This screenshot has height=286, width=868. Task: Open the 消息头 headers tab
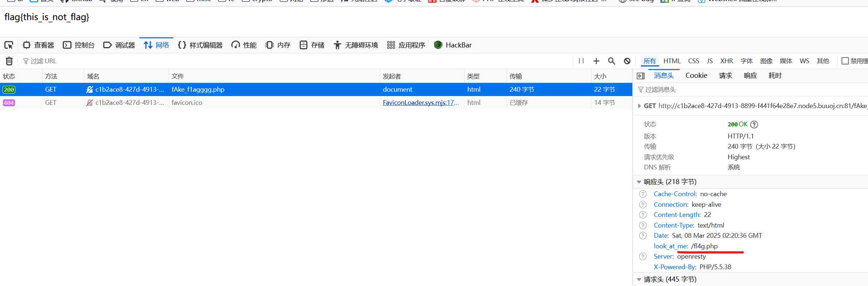pos(664,76)
